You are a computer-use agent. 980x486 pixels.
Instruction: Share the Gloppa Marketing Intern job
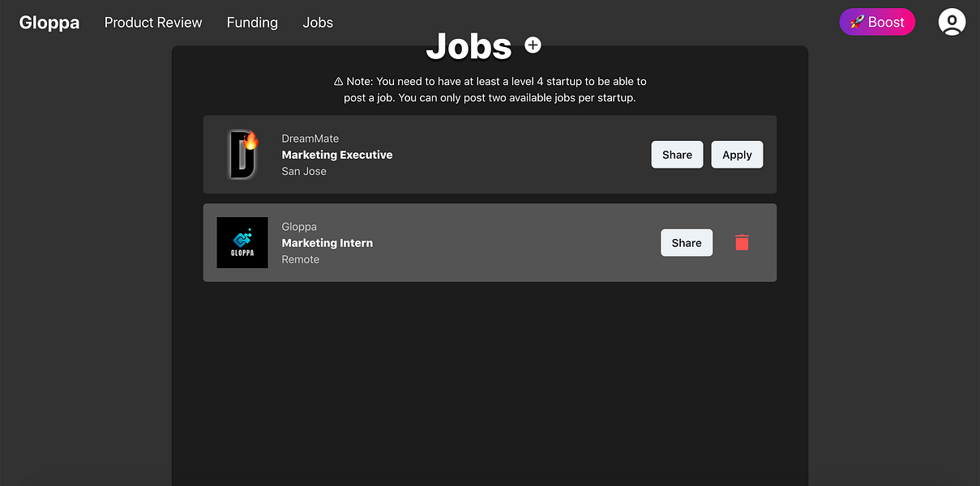pos(687,242)
